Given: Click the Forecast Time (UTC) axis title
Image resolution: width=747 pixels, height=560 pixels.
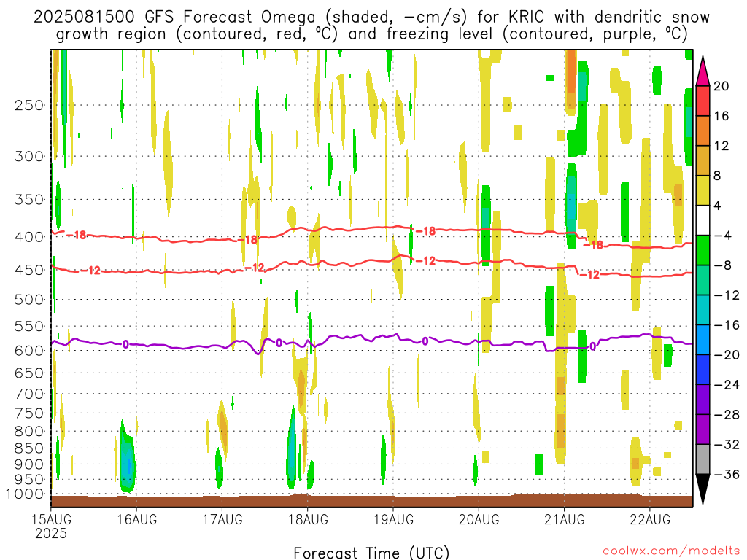Looking at the screenshot, I should click(371, 553).
